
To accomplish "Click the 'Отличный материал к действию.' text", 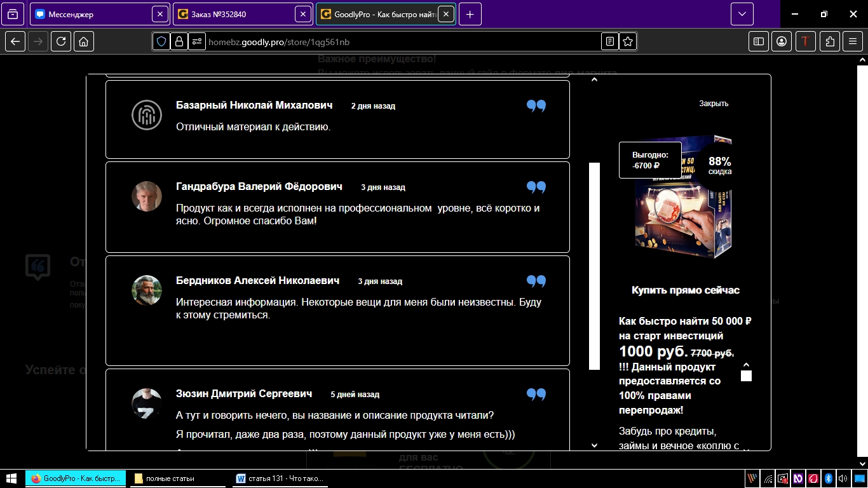I will coord(254,126).
